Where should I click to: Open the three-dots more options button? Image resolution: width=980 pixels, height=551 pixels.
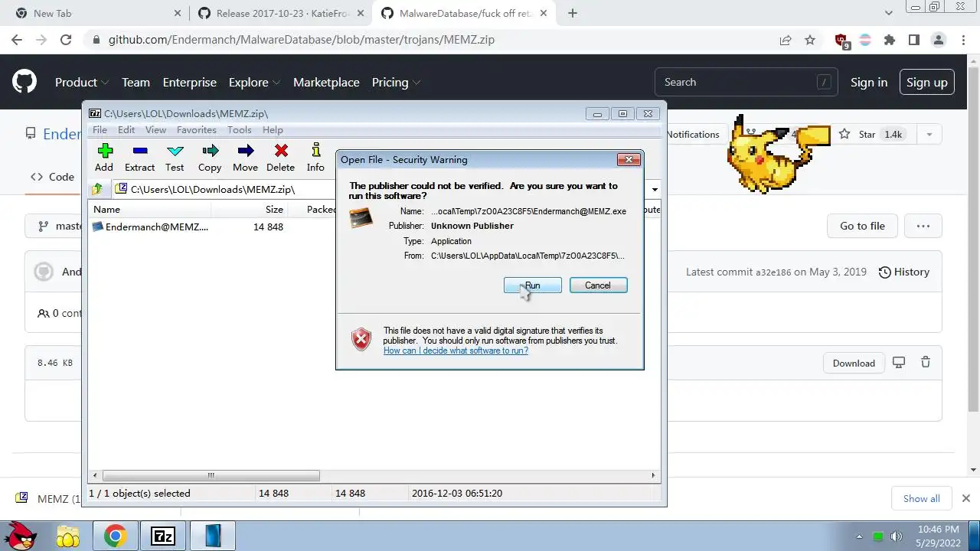pyautogui.click(x=923, y=226)
